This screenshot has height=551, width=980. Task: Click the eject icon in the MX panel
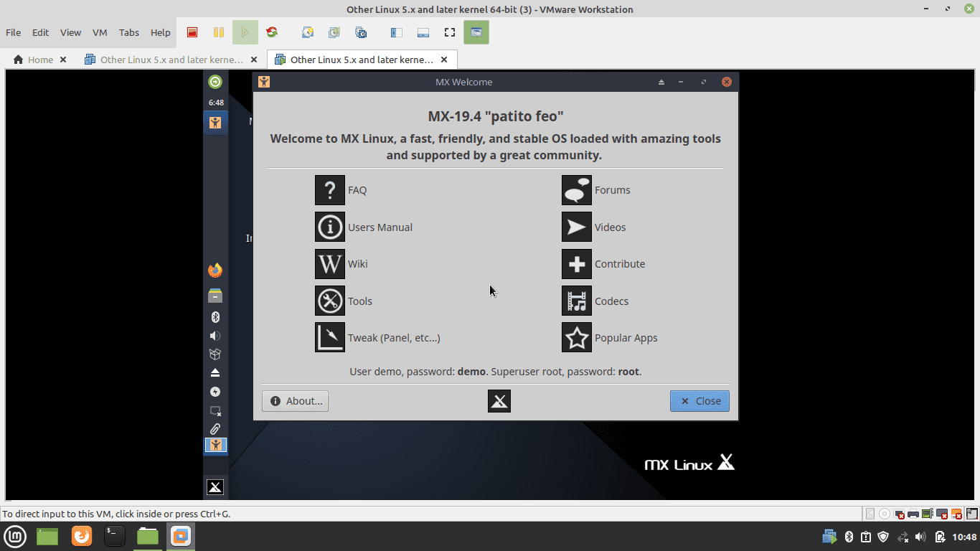coord(215,373)
